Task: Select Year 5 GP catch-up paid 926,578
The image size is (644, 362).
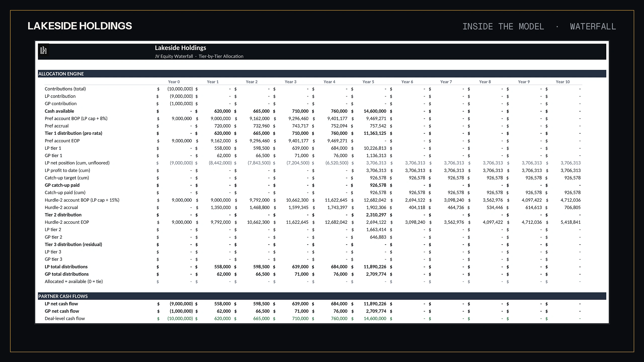Action: tap(378, 185)
